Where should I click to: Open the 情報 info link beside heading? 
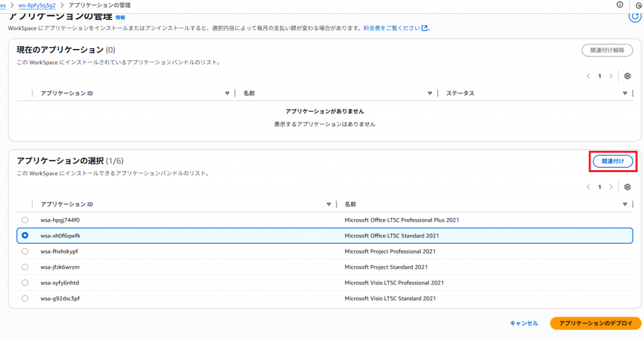tap(120, 18)
